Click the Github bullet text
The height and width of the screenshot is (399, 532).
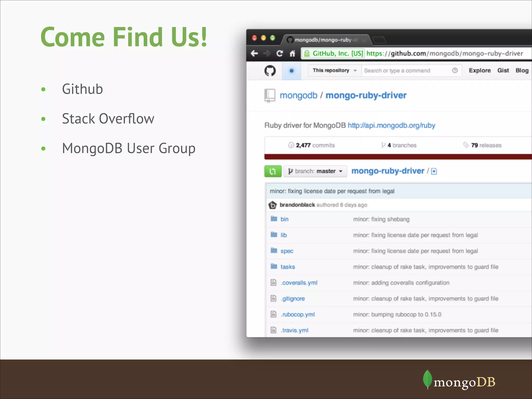pyautogui.click(x=82, y=89)
